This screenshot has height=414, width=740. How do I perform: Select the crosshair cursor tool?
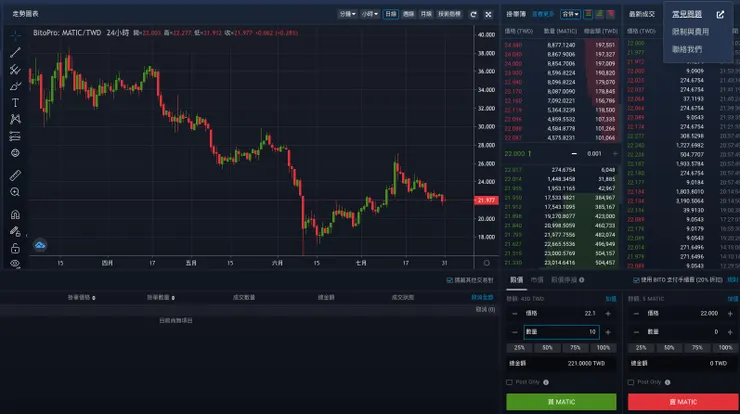click(15, 35)
